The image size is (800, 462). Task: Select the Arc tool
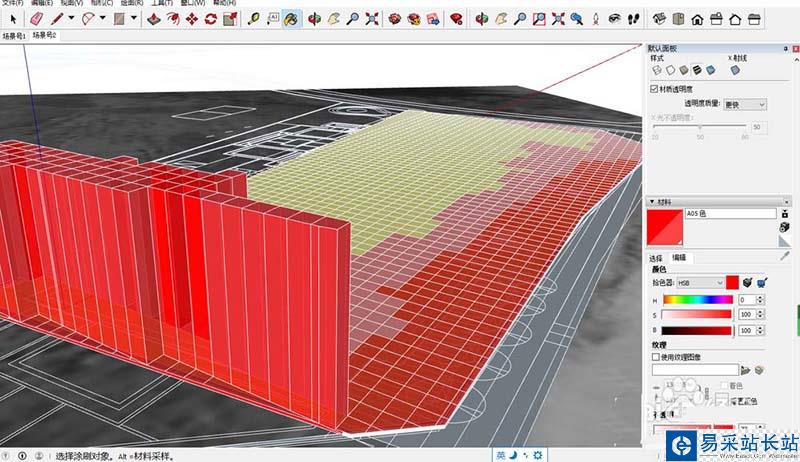88,19
